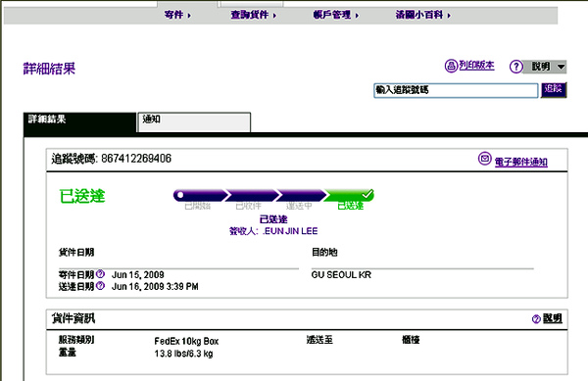The height and width of the screenshot is (381, 588).
Task: Open the 帳戶管理 menu
Action: coord(336,15)
